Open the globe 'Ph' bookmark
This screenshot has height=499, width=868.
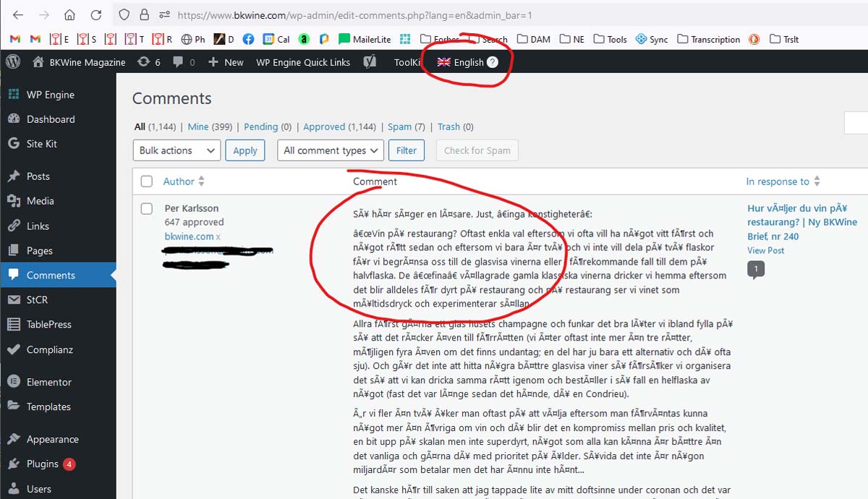pyautogui.click(x=193, y=39)
